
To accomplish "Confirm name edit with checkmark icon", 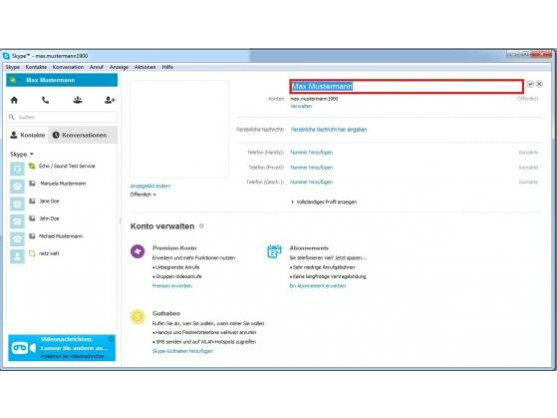I will tap(530, 84).
